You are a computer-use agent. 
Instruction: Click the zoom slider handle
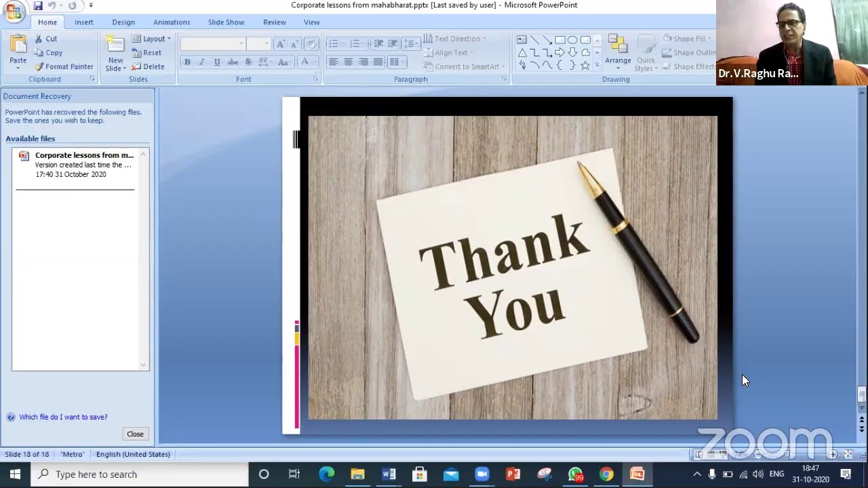tap(787, 455)
